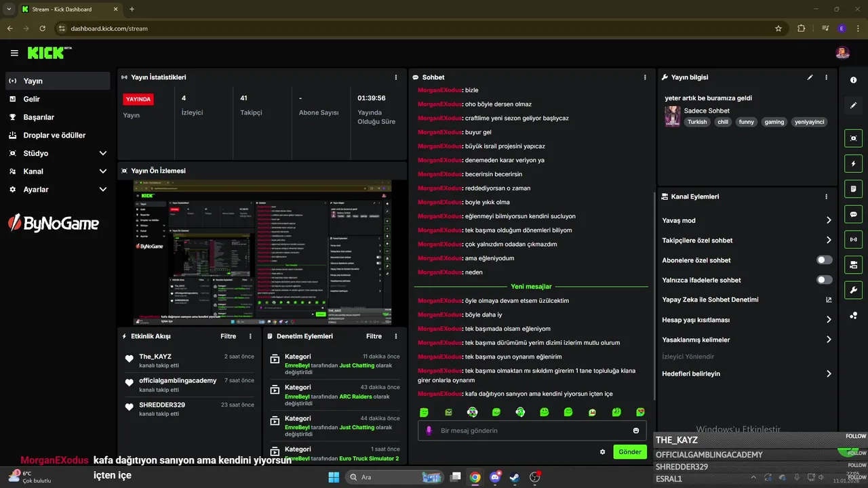Click the SHREDDER329 follower entry
The height and width of the screenshot is (488, 868).
(x=162, y=405)
